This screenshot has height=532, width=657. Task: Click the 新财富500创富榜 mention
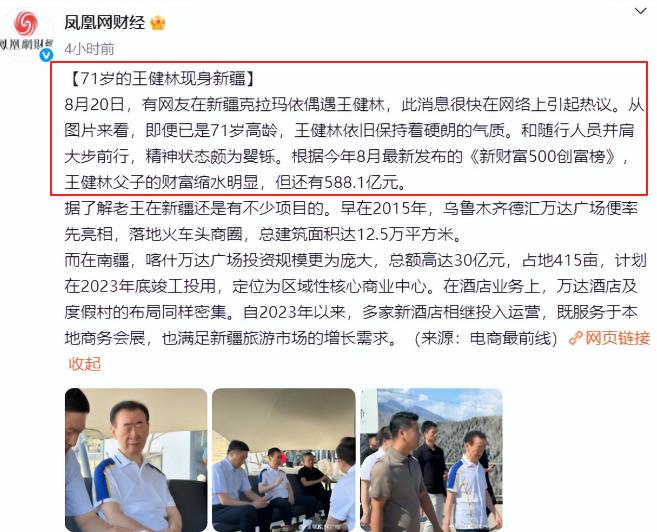coord(543,156)
